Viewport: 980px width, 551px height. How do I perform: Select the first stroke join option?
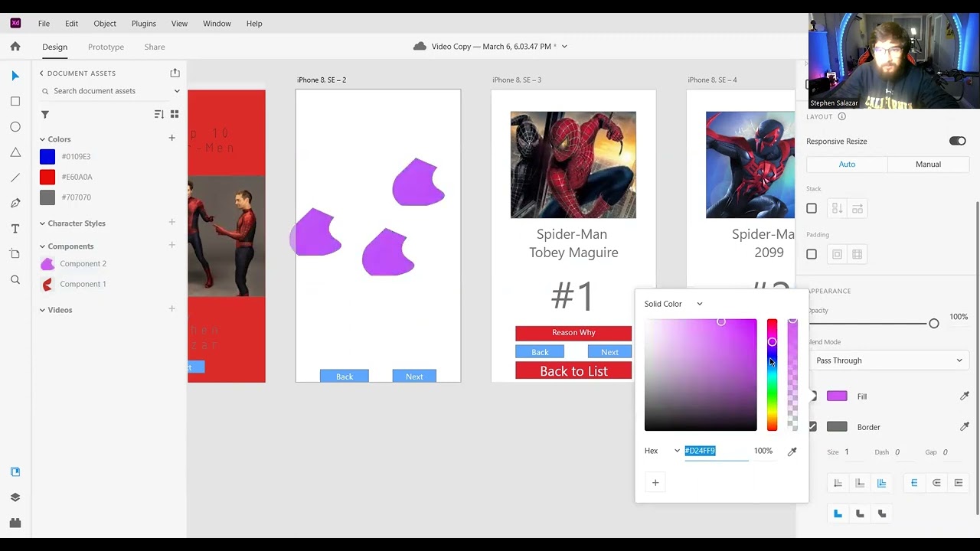pyautogui.click(x=838, y=514)
